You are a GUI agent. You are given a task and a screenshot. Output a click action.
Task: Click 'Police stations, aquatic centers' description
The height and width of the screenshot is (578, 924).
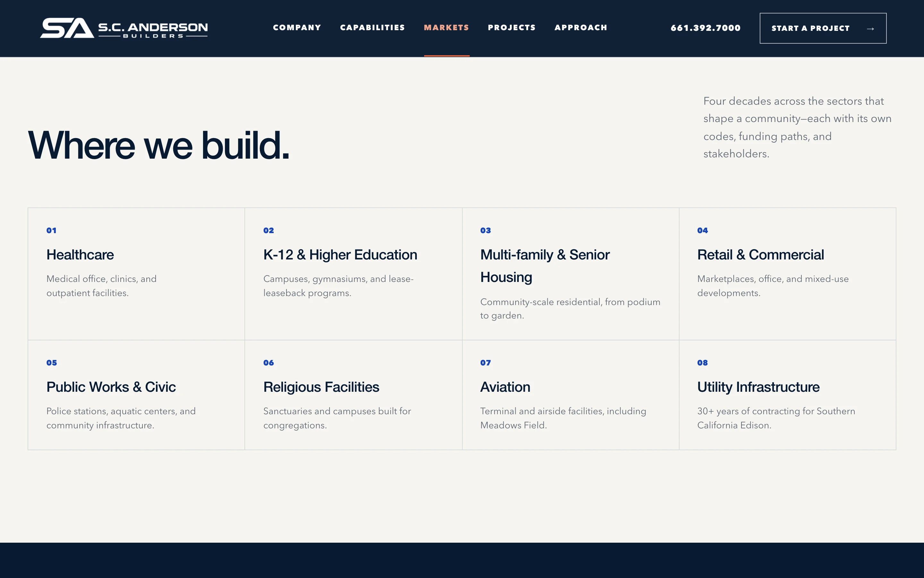(121, 418)
